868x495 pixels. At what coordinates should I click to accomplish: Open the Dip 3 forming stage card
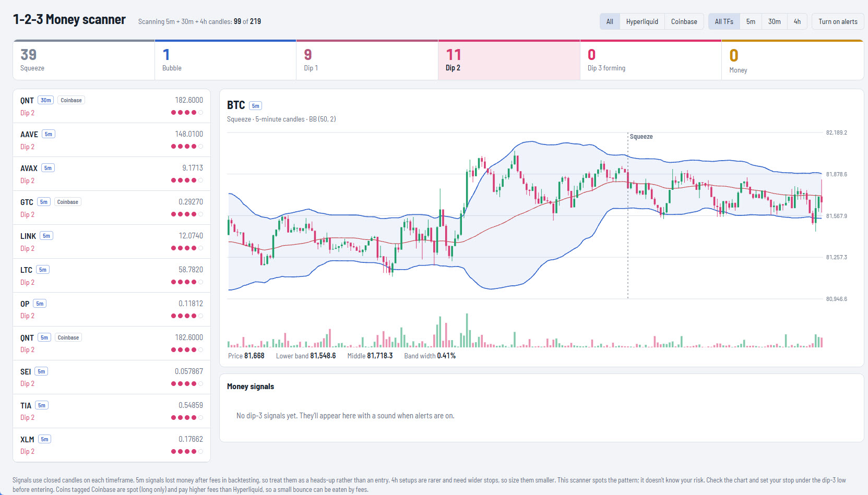[651, 61]
